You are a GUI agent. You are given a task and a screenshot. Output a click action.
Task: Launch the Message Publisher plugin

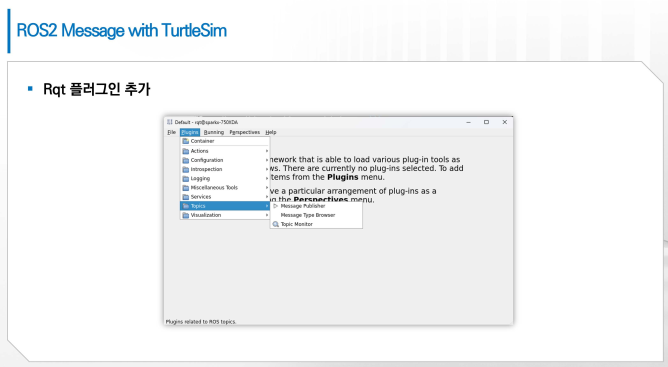(x=316, y=206)
